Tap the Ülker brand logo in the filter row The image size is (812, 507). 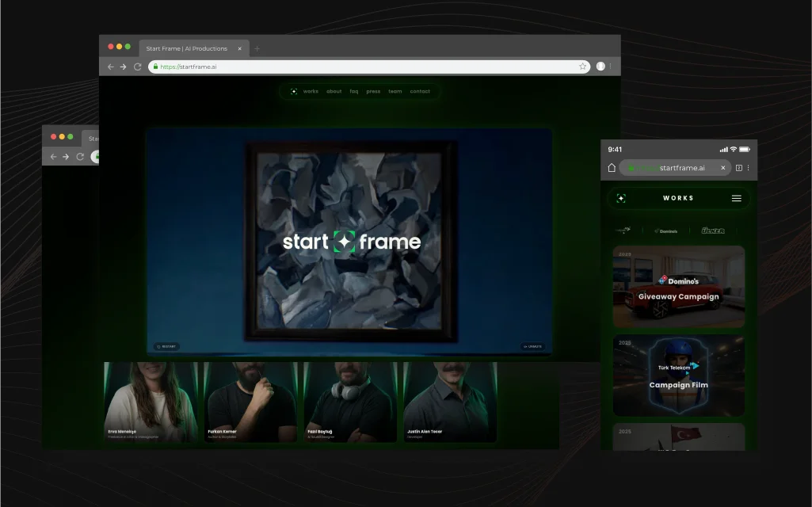[x=713, y=231]
